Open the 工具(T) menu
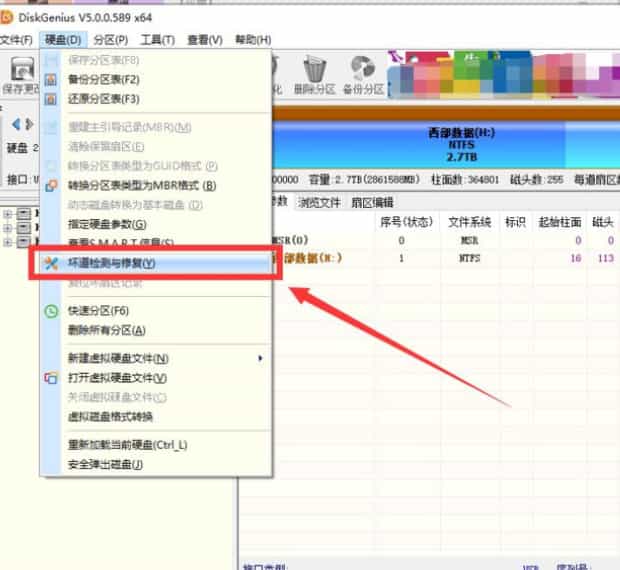This screenshot has width=620, height=570. [x=157, y=40]
